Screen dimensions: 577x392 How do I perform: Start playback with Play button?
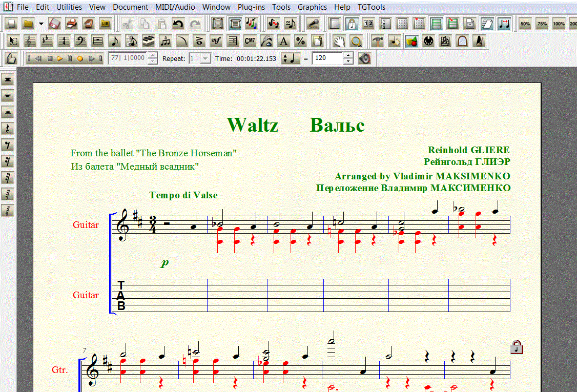point(60,58)
